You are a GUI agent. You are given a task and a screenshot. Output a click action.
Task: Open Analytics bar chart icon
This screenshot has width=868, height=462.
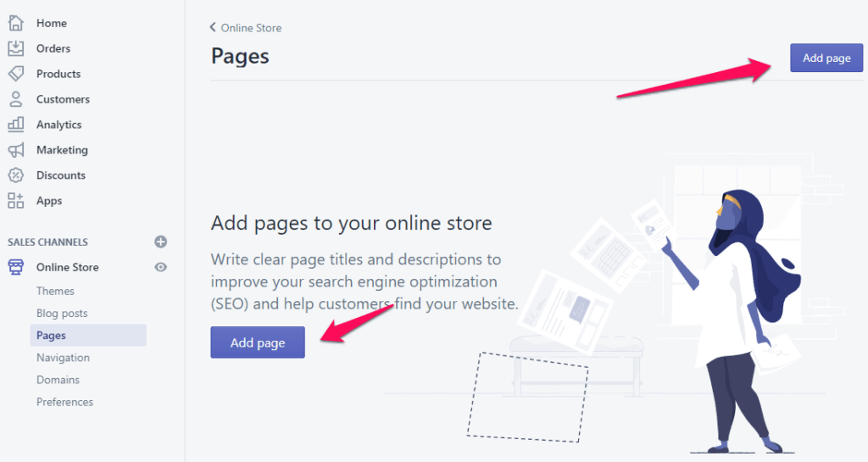pos(15,125)
